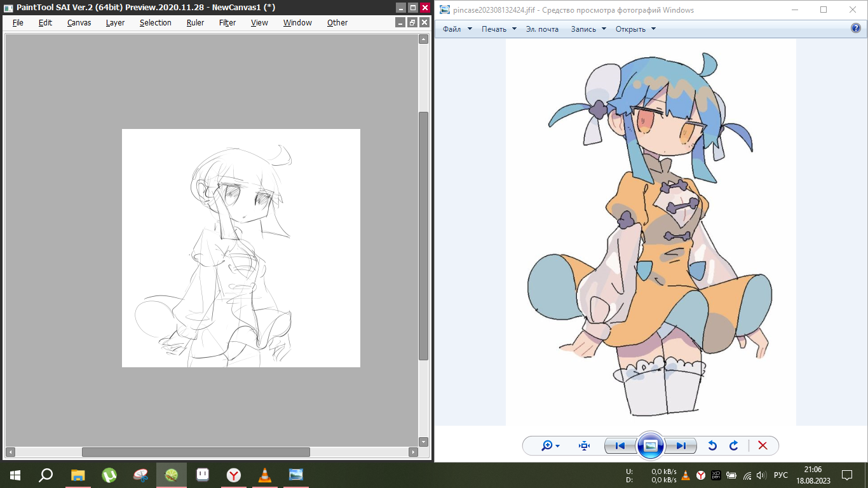This screenshot has width=868, height=488.
Task: Open the notification center icon
Action: click(x=847, y=475)
